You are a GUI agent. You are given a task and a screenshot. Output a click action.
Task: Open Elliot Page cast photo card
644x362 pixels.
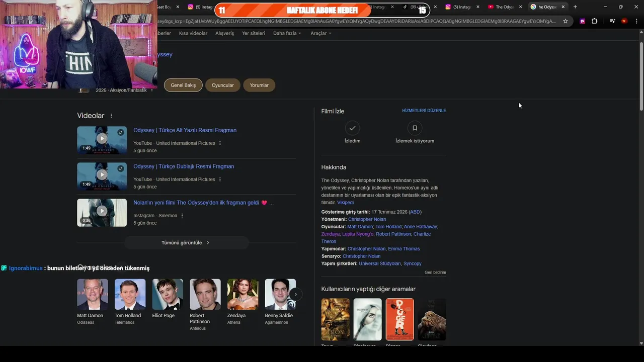click(x=168, y=294)
